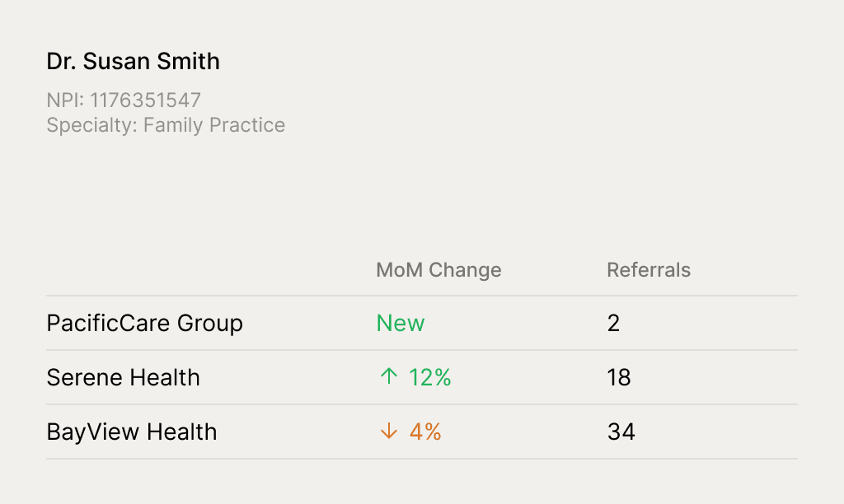Screen dimensions: 844x504
Task: Click the MoM Change column header
Action: click(438, 270)
